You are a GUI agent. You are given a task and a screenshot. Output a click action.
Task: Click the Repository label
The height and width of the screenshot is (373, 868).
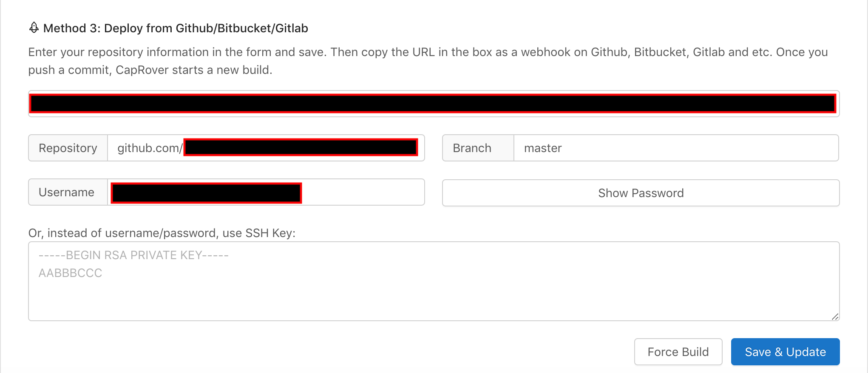[68, 148]
